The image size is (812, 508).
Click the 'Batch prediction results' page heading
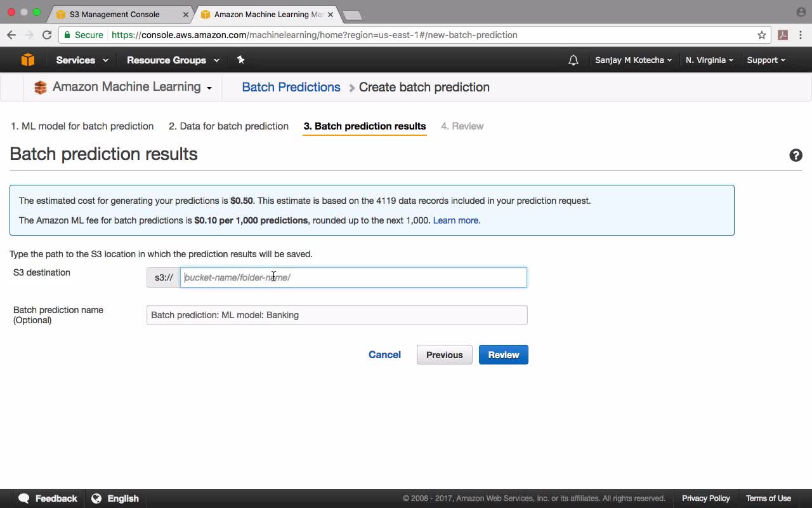coord(103,154)
